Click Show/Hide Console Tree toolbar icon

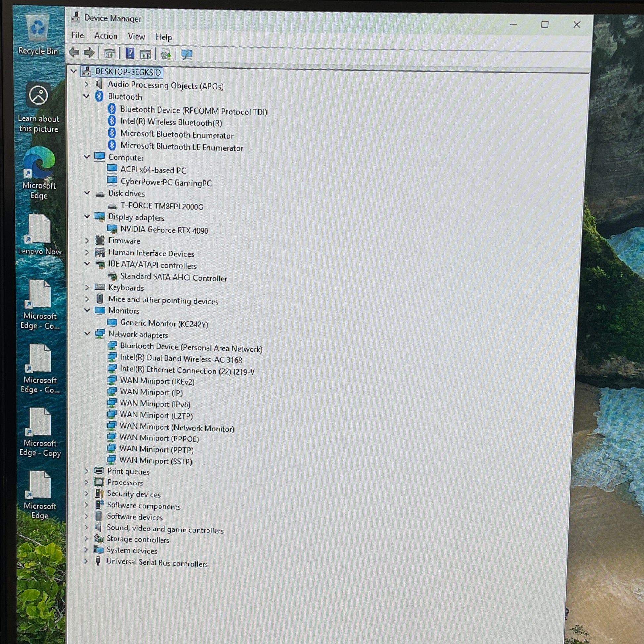click(x=110, y=53)
